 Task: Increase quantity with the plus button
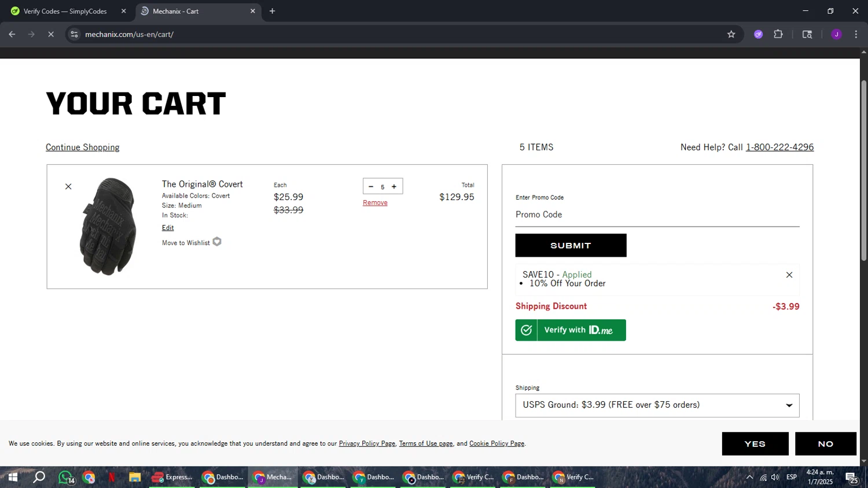(394, 186)
